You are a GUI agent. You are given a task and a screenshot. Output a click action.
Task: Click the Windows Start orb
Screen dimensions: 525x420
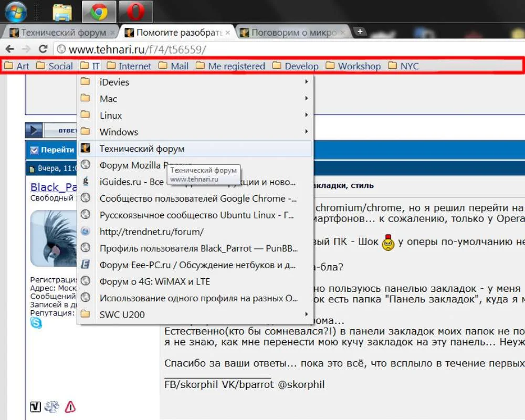pyautogui.click(x=16, y=12)
